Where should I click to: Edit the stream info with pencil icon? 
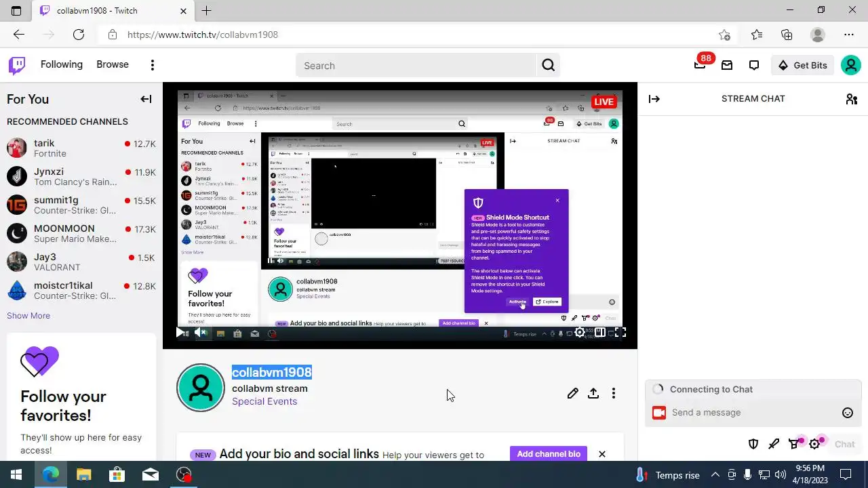click(x=573, y=393)
